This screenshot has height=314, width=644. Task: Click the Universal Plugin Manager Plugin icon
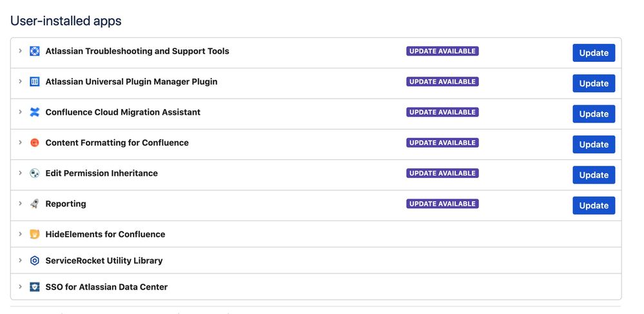[35, 82]
